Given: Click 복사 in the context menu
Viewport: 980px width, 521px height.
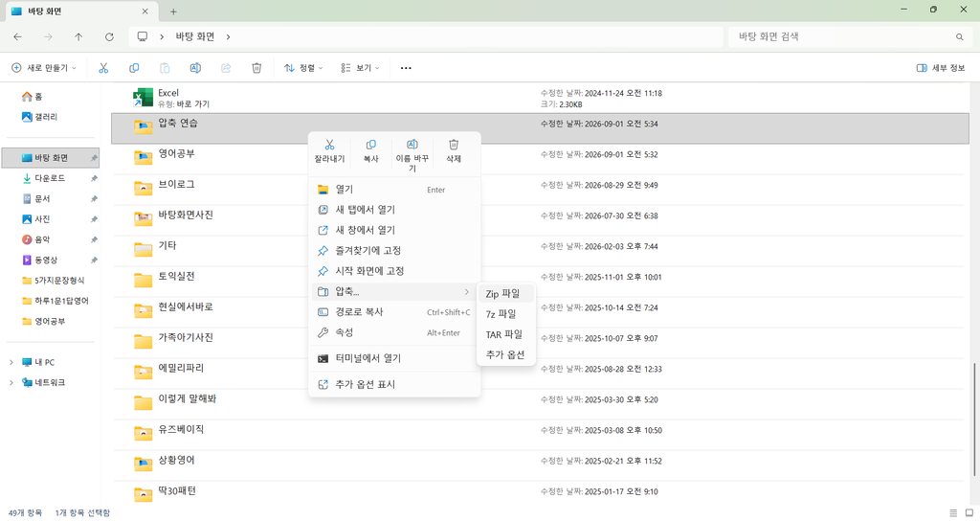Looking at the screenshot, I should pos(370,152).
